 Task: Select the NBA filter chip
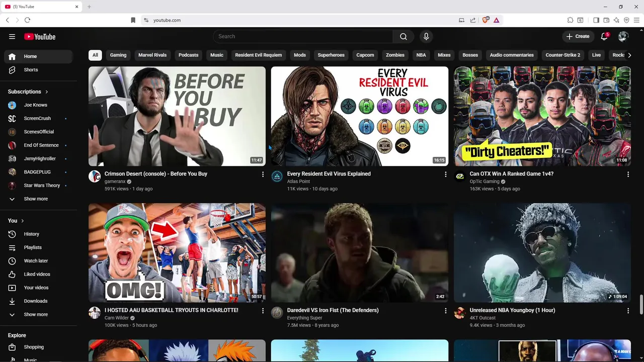coord(421,55)
